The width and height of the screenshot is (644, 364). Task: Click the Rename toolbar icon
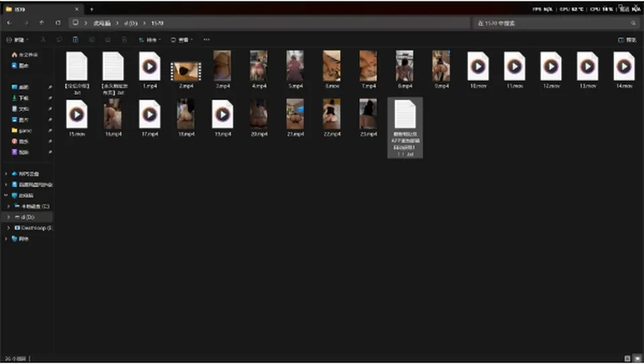92,40
